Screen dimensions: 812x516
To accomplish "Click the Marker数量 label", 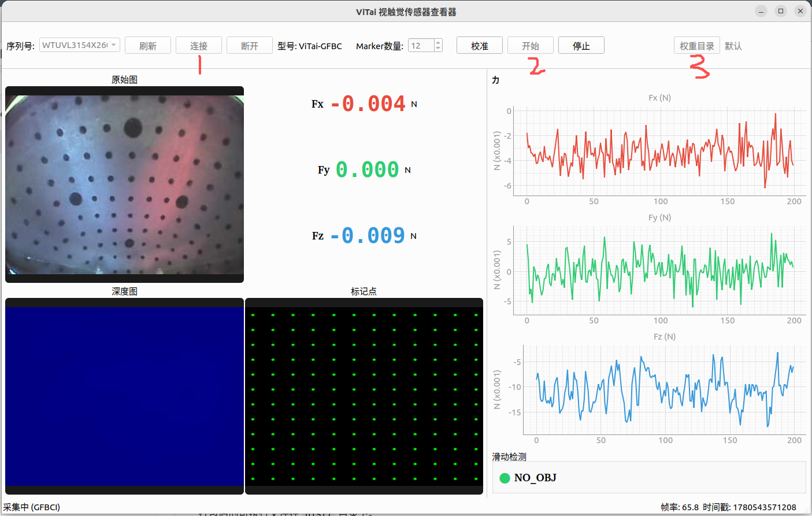I will coord(380,46).
